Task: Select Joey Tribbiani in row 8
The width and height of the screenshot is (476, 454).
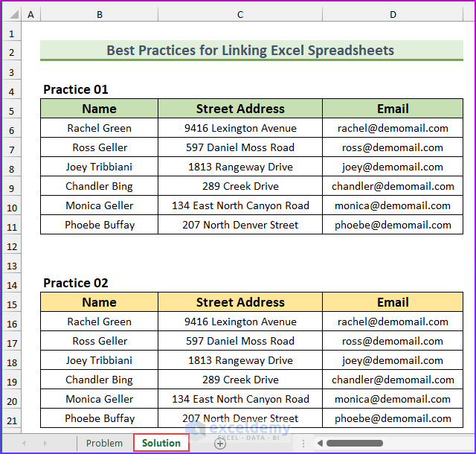Action: coord(99,167)
